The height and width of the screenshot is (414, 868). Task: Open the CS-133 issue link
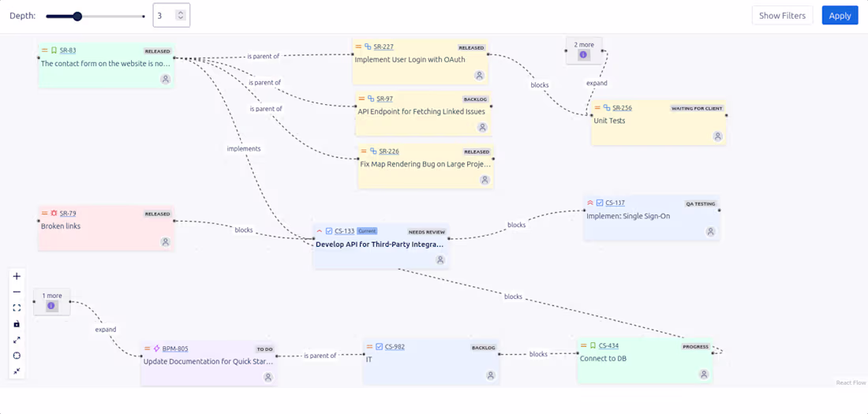[x=344, y=231]
